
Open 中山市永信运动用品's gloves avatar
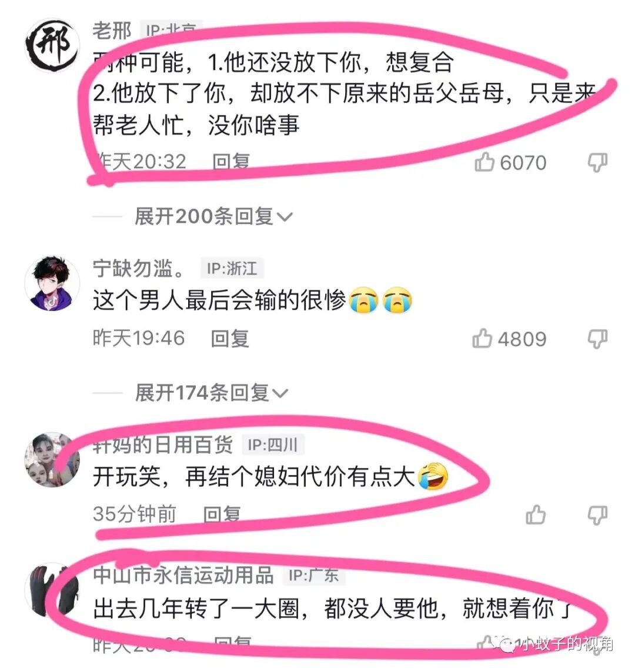click(52, 590)
